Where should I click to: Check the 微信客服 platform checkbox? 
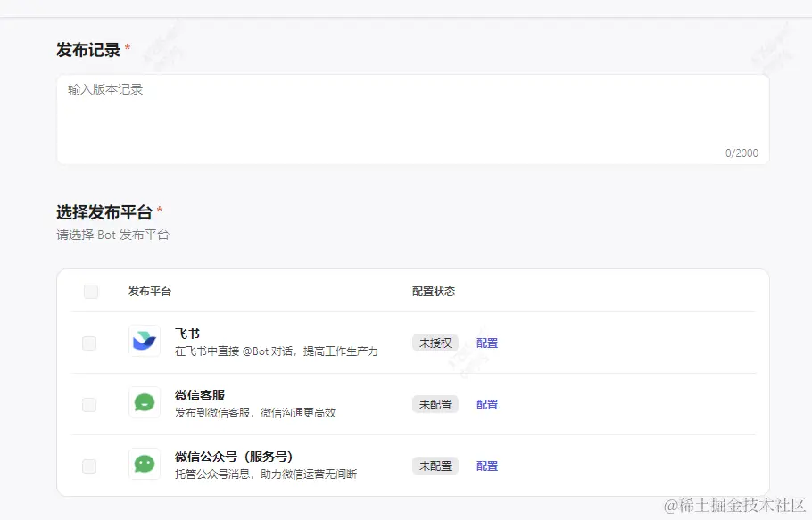coord(89,405)
